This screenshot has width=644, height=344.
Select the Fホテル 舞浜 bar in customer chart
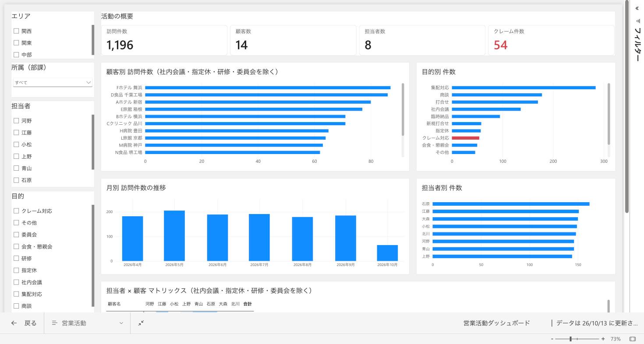pos(268,88)
